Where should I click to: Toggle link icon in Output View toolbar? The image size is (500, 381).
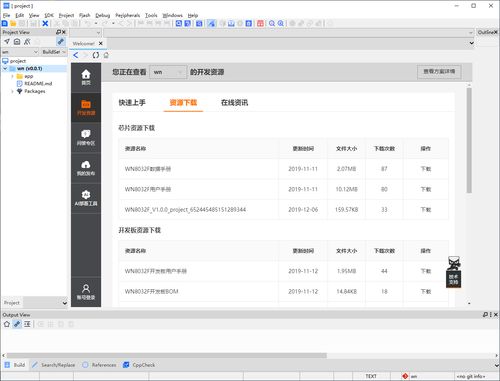point(17,324)
